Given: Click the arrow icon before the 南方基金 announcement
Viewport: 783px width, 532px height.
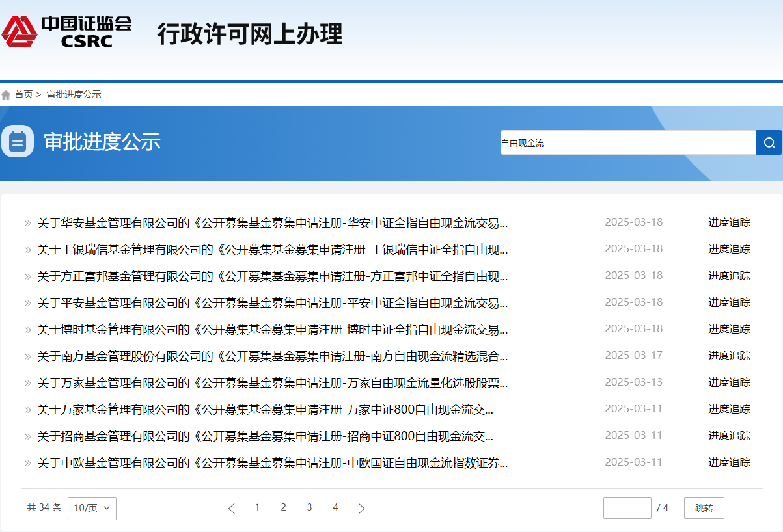Looking at the screenshot, I should click(x=26, y=356).
